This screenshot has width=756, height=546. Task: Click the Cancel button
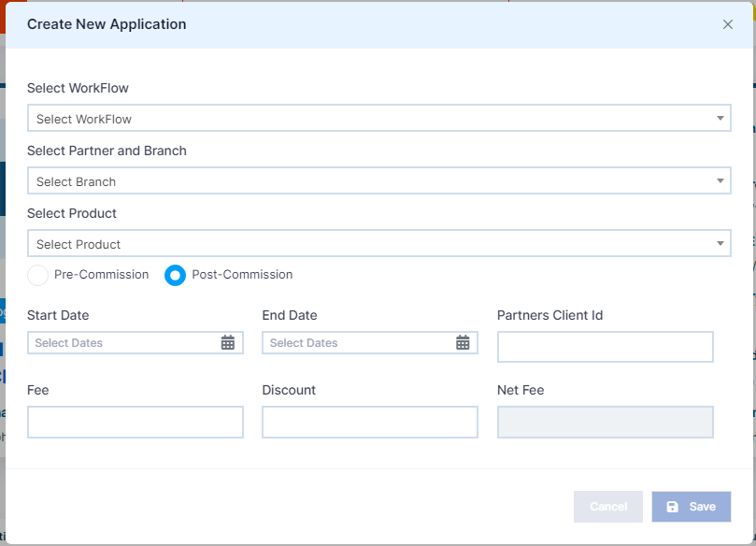(608, 507)
